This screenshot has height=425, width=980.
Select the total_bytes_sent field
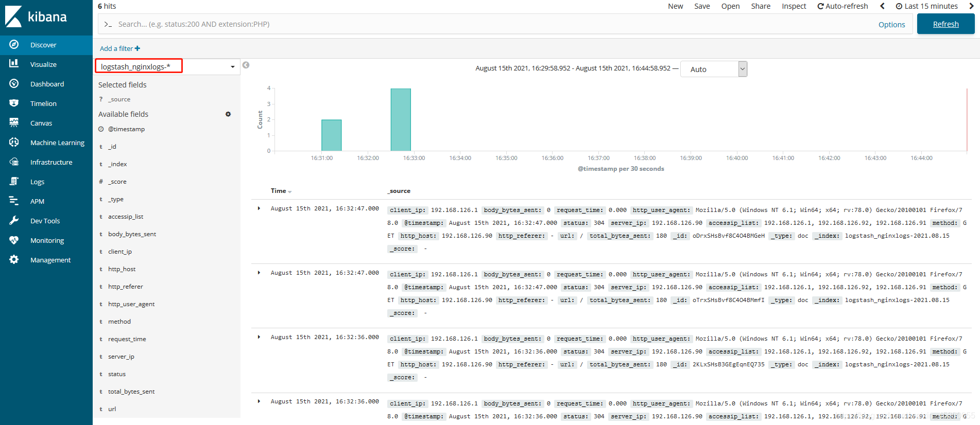tap(131, 392)
